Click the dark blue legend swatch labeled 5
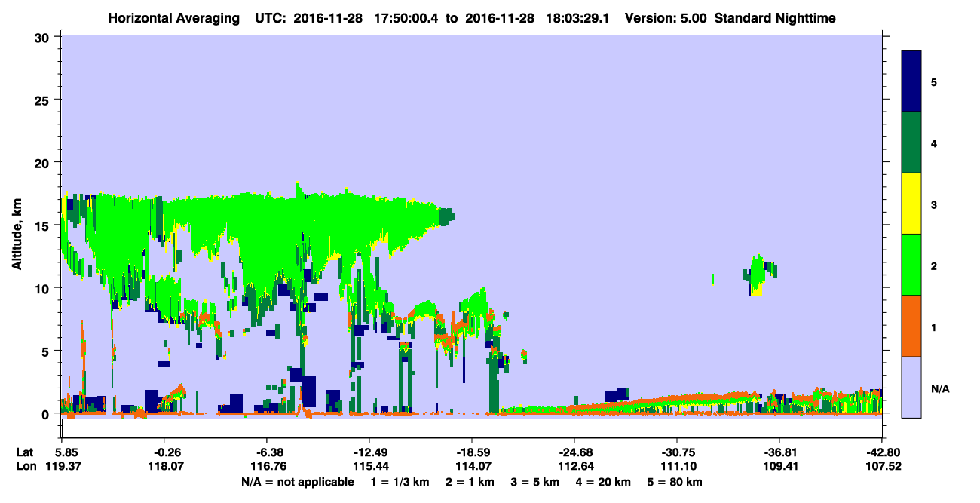The image size is (980, 503). (911, 81)
